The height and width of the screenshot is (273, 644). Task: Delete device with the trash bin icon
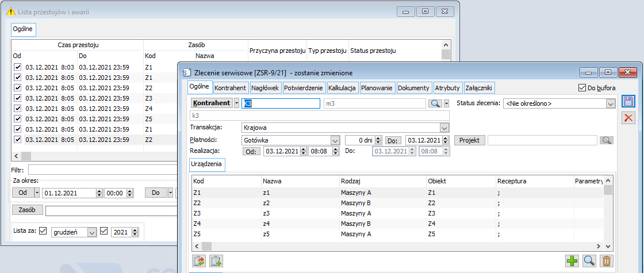tap(607, 260)
